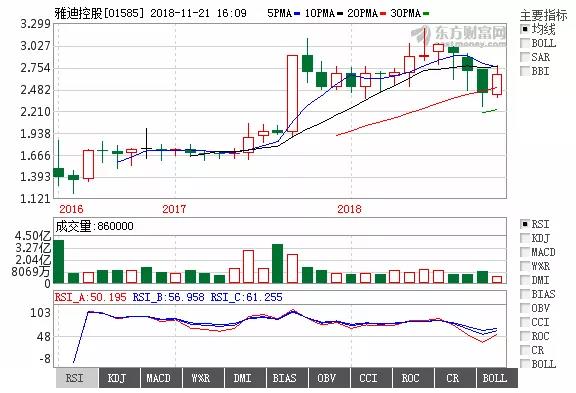Viewport: 576px width, 393px height.
Task: Switch to the W%R bottom tab
Action: tap(203, 378)
